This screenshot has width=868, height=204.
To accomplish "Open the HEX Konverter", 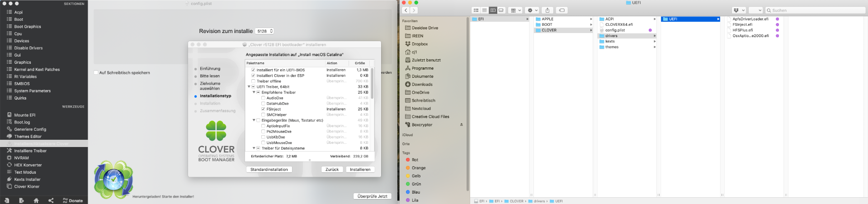I will [x=28, y=165].
